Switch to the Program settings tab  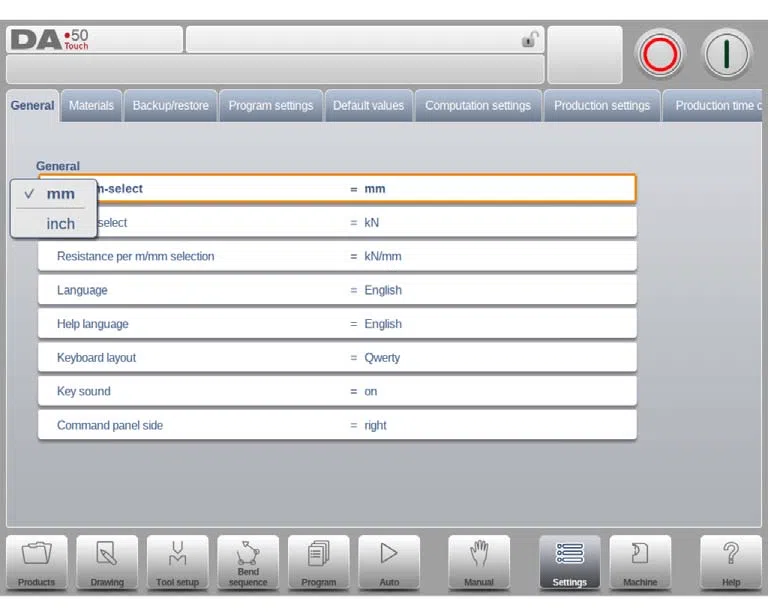tap(271, 105)
